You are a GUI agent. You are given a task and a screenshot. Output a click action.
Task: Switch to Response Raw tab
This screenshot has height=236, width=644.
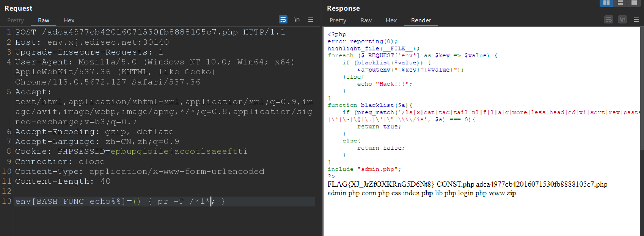click(x=366, y=20)
